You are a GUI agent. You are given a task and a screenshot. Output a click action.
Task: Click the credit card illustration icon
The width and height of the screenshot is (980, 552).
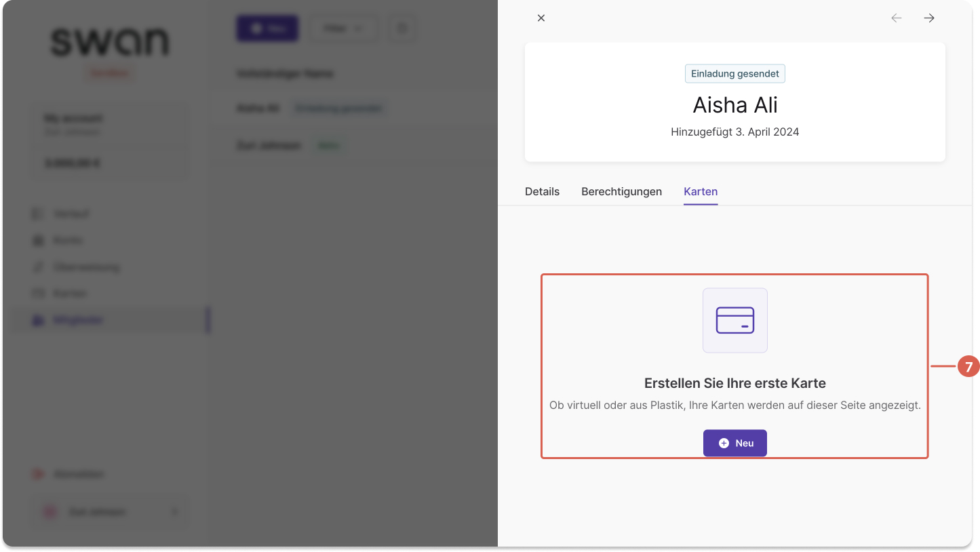point(735,320)
